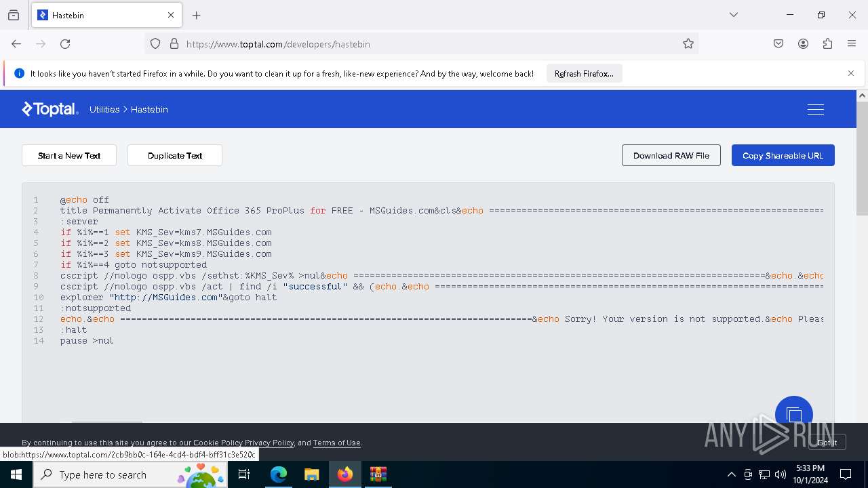
Task: Click Download RAW File button
Action: click(x=671, y=155)
